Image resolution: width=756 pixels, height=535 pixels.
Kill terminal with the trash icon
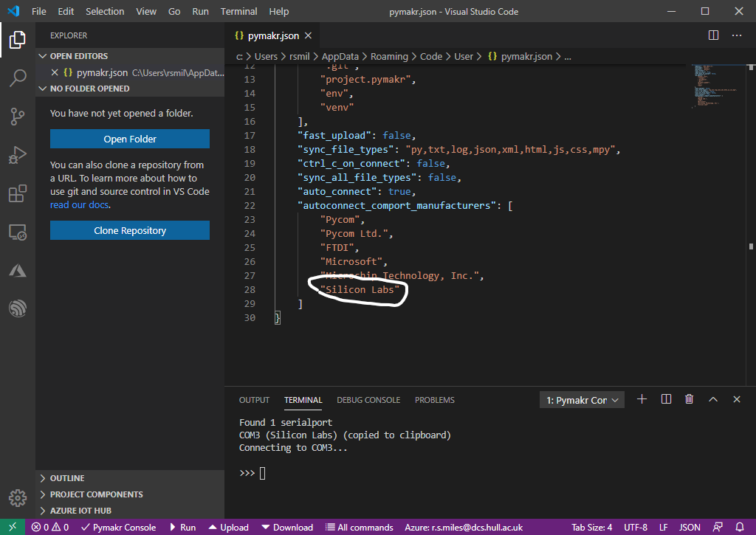(689, 399)
